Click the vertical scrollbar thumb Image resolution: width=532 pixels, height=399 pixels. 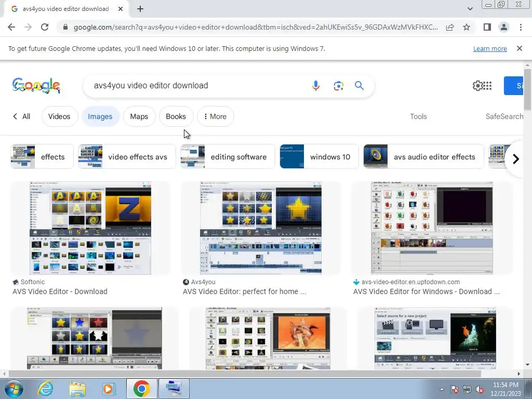tap(527, 89)
